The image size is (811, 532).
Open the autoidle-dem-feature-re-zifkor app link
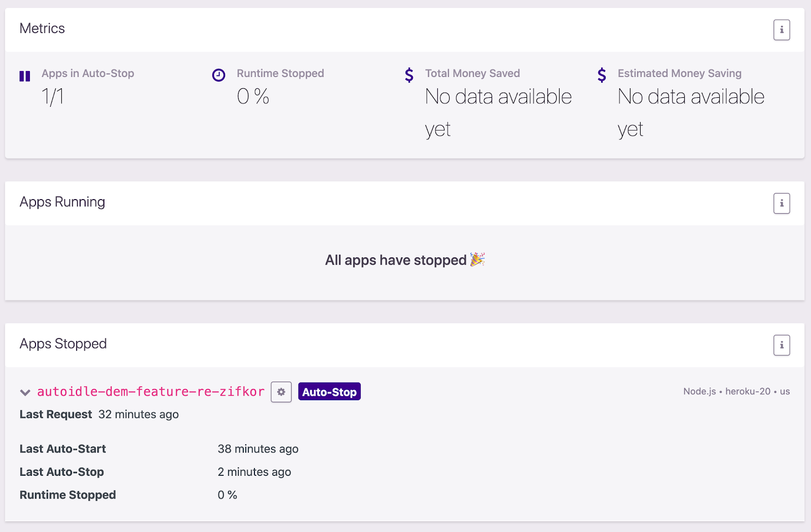pos(150,391)
